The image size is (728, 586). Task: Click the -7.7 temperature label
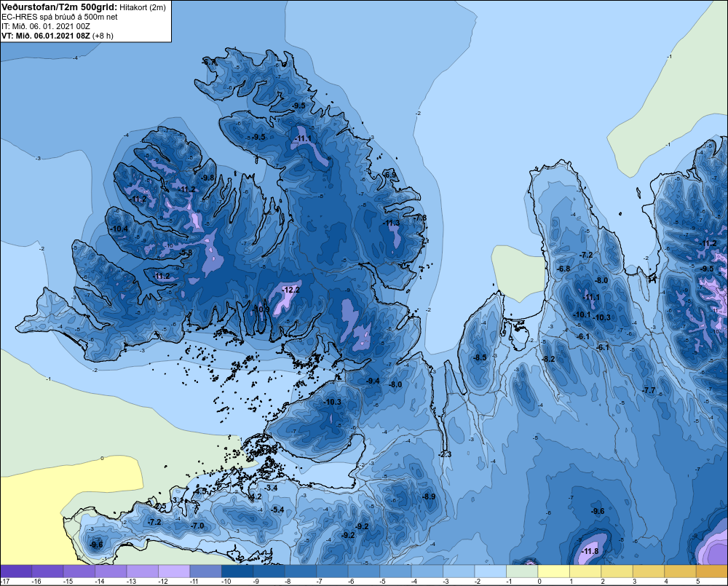(x=649, y=390)
